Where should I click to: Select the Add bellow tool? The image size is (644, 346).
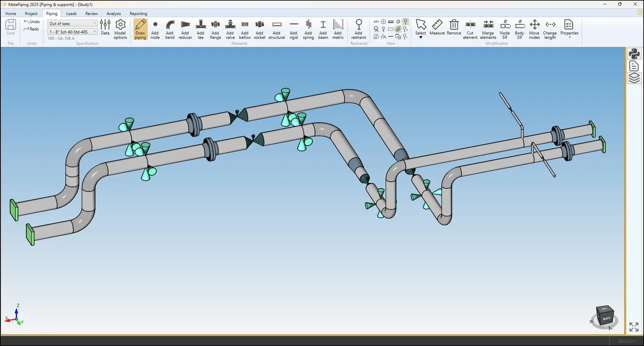point(245,29)
